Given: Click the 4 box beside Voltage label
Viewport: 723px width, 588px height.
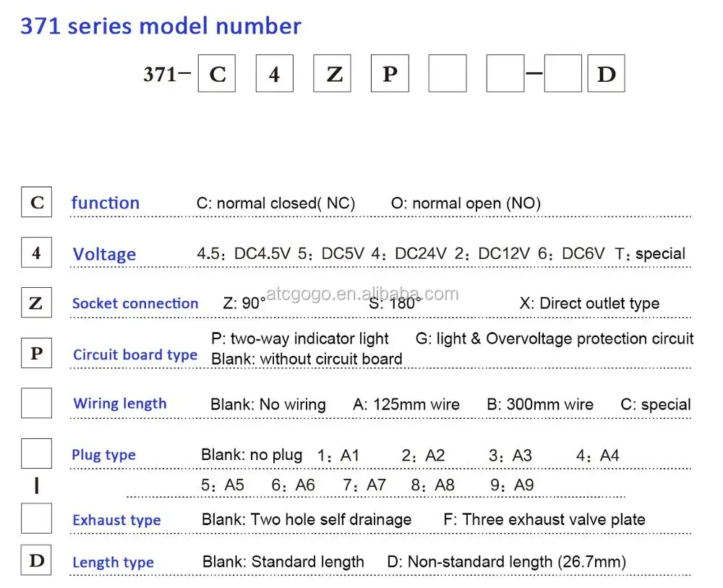Looking at the screenshot, I should pyautogui.click(x=36, y=253).
